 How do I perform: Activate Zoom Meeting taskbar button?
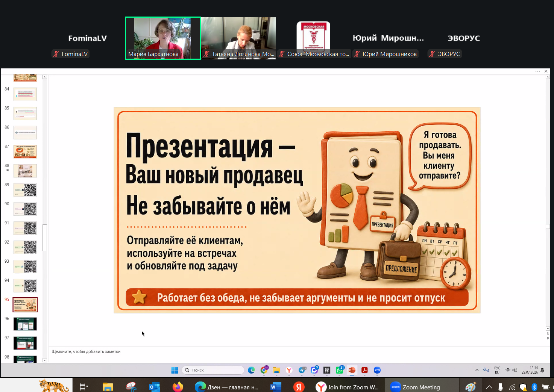point(422,387)
